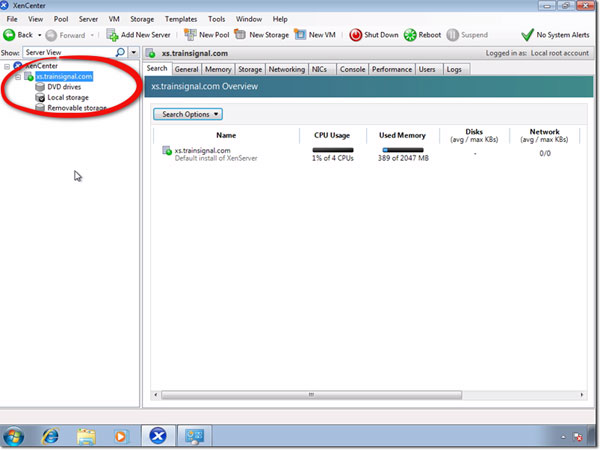Image resolution: width=600 pixels, height=450 pixels.
Task: Click the CPU usage bar for xs.trainsignal.com
Action: tap(333, 150)
